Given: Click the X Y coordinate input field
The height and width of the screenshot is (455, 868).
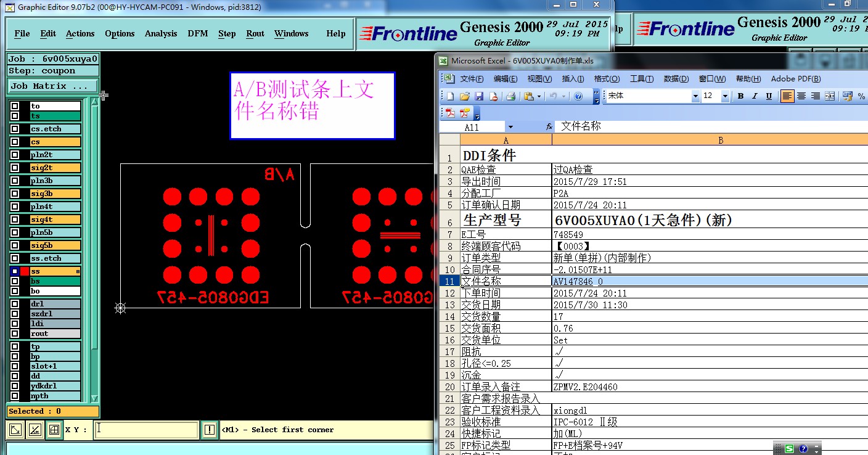Looking at the screenshot, I should (146, 430).
